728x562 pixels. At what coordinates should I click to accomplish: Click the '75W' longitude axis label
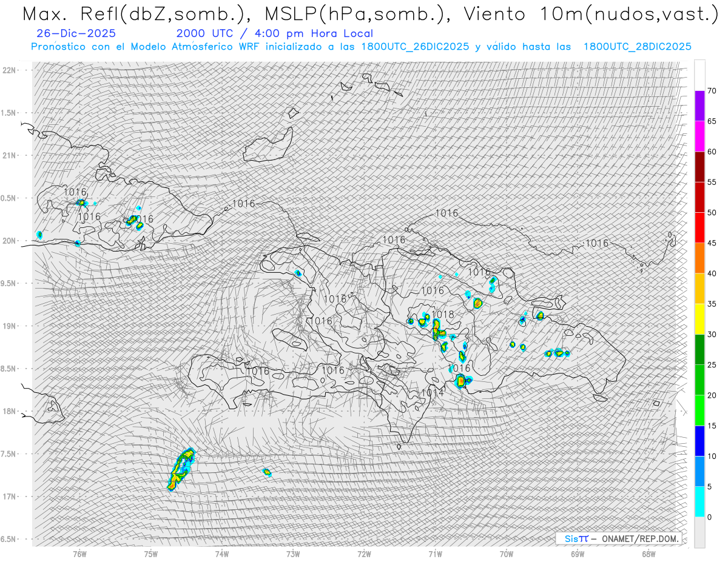tap(151, 554)
